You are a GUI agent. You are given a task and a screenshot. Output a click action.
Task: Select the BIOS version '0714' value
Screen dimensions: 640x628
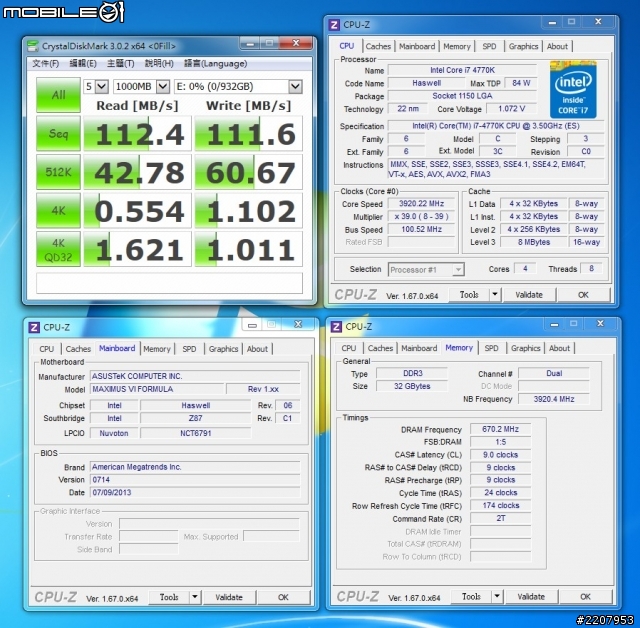(x=195, y=480)
